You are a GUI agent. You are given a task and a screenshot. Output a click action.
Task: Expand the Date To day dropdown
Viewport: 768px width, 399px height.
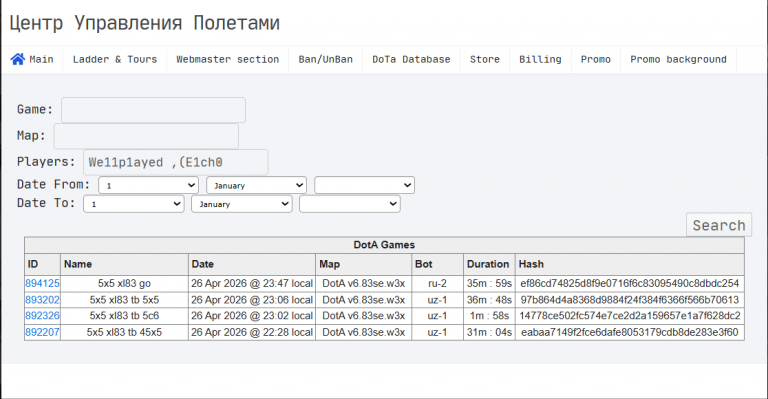[134, 204]
